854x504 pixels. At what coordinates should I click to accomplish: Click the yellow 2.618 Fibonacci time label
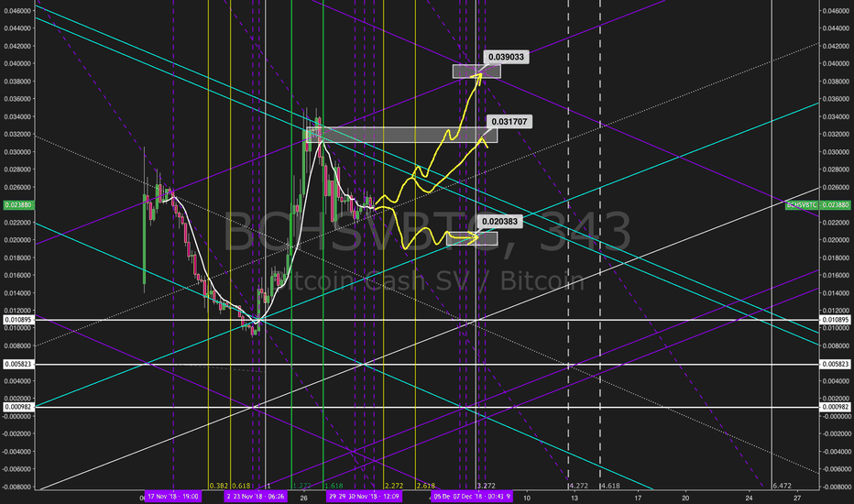[426, 486]
